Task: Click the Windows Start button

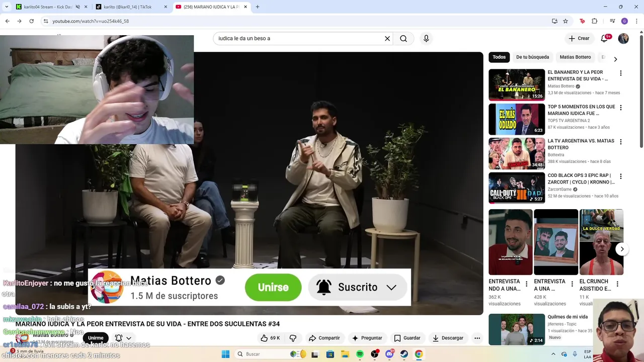Action: pos(225,354)
